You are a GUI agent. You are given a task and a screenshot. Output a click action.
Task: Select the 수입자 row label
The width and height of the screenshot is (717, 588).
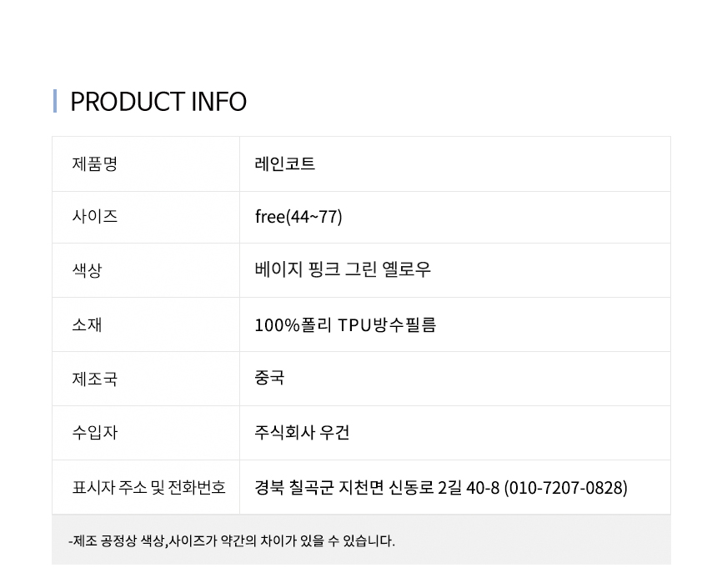(94, 433)
